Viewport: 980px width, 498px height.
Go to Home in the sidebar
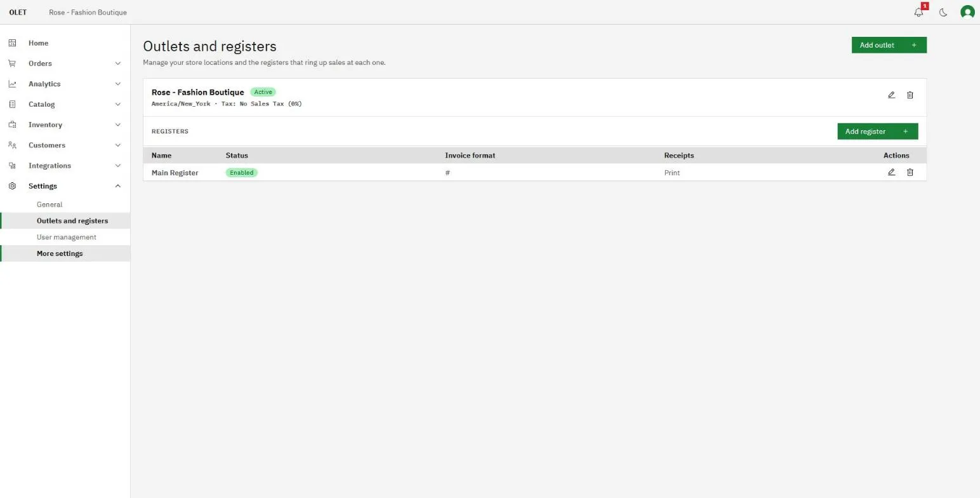click(x=65, y=43)
